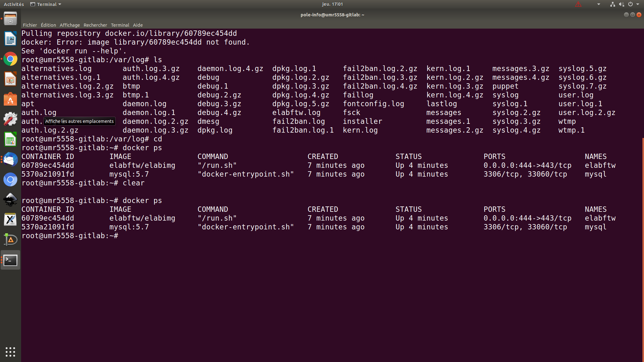The height and width of the screenshot is (362, 644).
Task: Expand the dropdown arrow next to the warning triangle
Action: pos(599,4)
